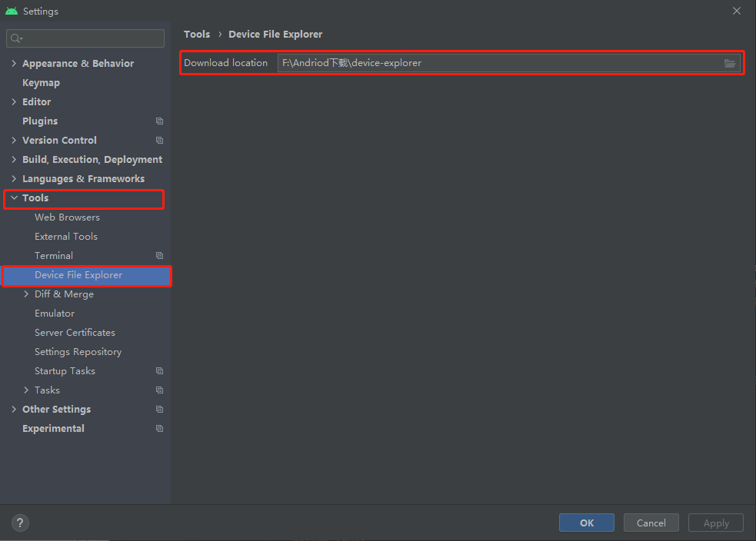
Task: Expand Build, Execution, Deployment arrow
Action: tap(14, 160)
